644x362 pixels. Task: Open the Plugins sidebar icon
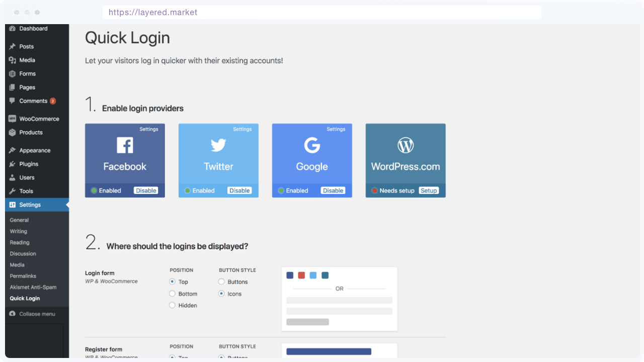click(x=13, y=163)
